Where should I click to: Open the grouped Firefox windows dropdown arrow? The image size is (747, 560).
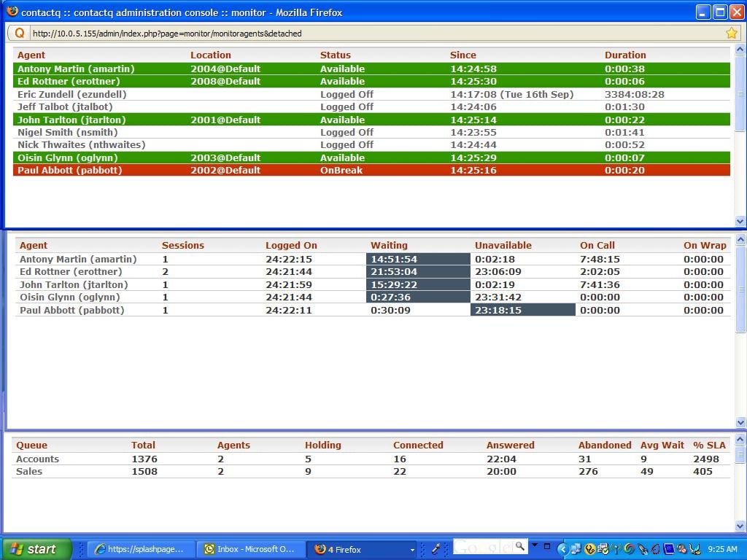(412, 550)
